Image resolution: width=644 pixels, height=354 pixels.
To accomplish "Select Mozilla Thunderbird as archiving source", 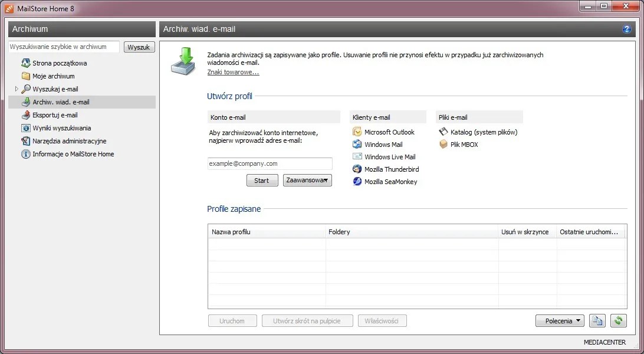I will coord(390,169).
